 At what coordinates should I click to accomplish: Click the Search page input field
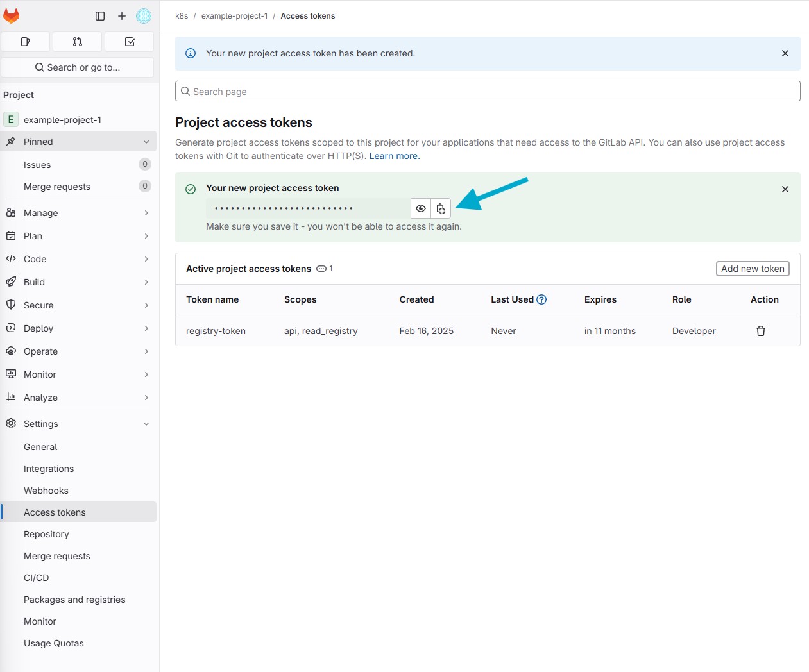[488, 91]
